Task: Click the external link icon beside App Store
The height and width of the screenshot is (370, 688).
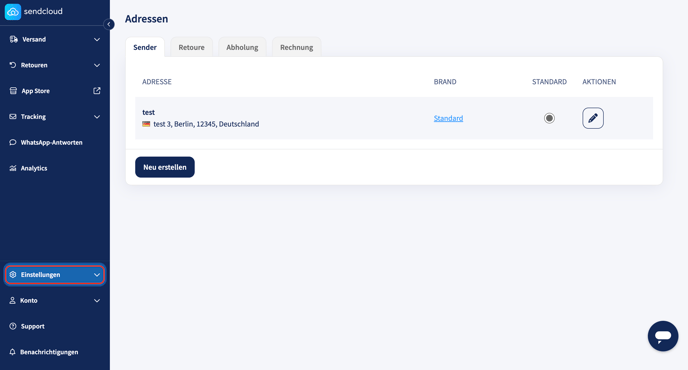Action: [x=97, y=91]
